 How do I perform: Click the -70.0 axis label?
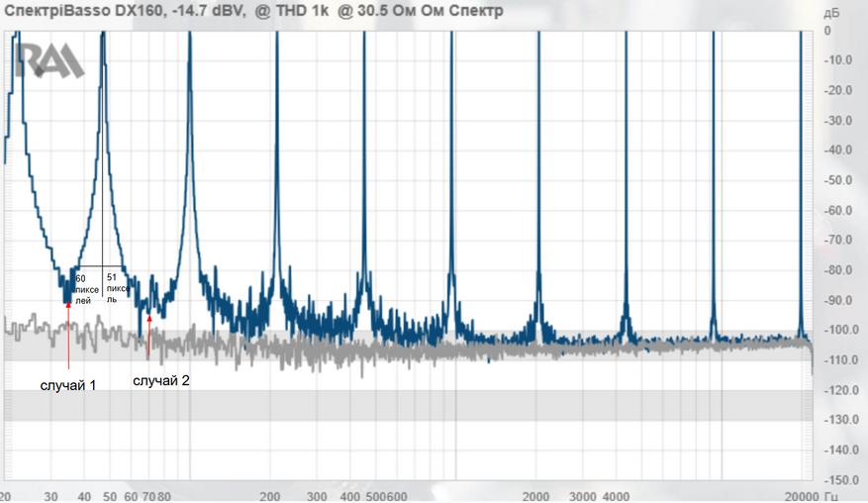837,240
